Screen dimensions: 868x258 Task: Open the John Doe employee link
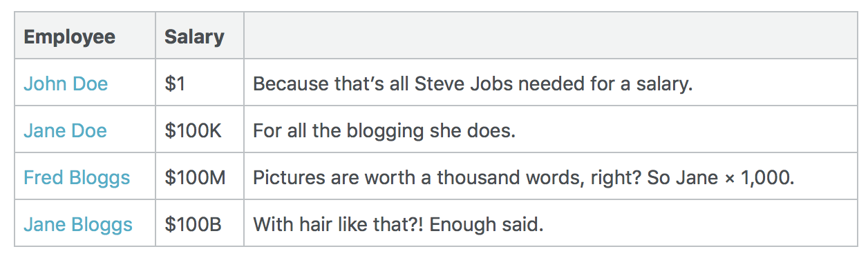[x=66, y=84]
